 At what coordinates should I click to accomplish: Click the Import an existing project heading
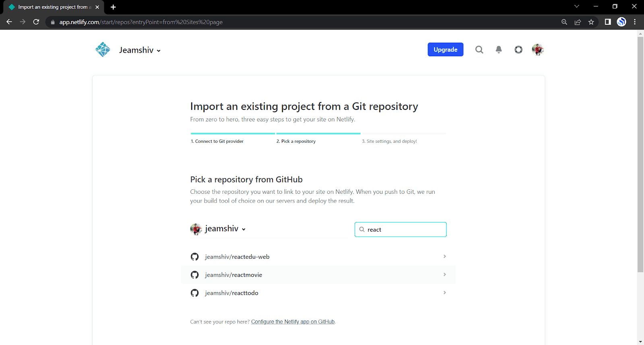click(304, 106)
